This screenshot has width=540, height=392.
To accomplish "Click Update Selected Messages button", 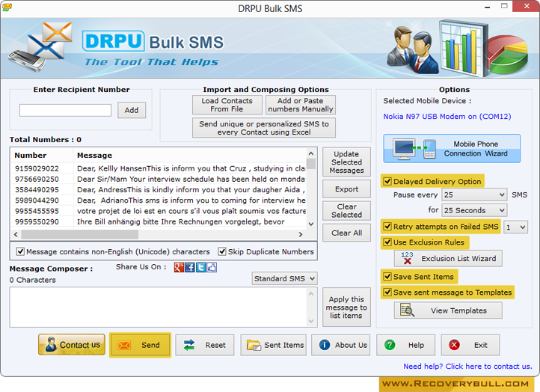I will click(x=346, y=162).
